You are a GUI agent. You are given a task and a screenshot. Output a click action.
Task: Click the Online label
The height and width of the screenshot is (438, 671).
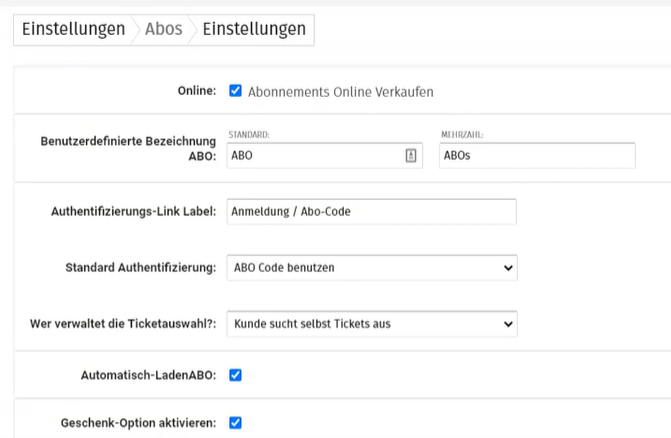[197, 91]
